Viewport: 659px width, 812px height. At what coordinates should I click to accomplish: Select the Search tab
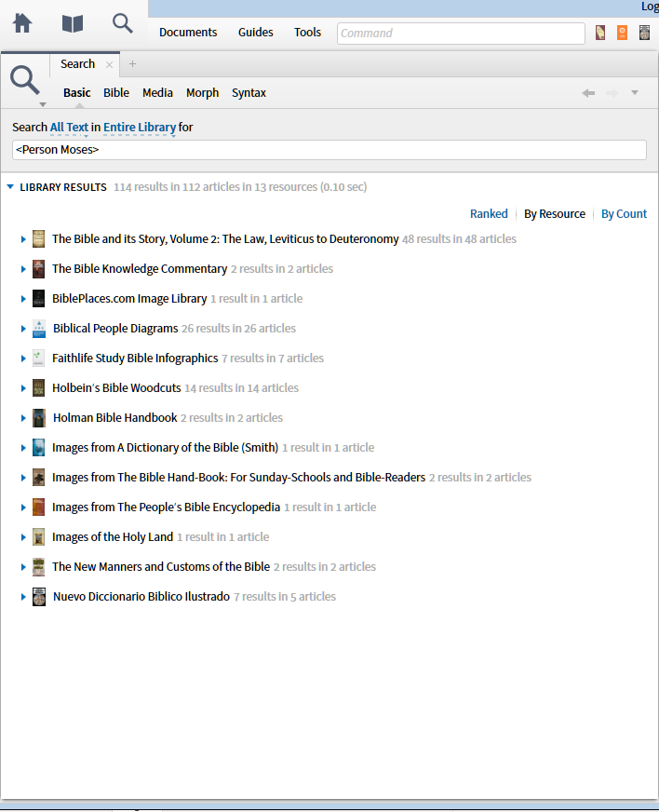[x=77, y=63]
